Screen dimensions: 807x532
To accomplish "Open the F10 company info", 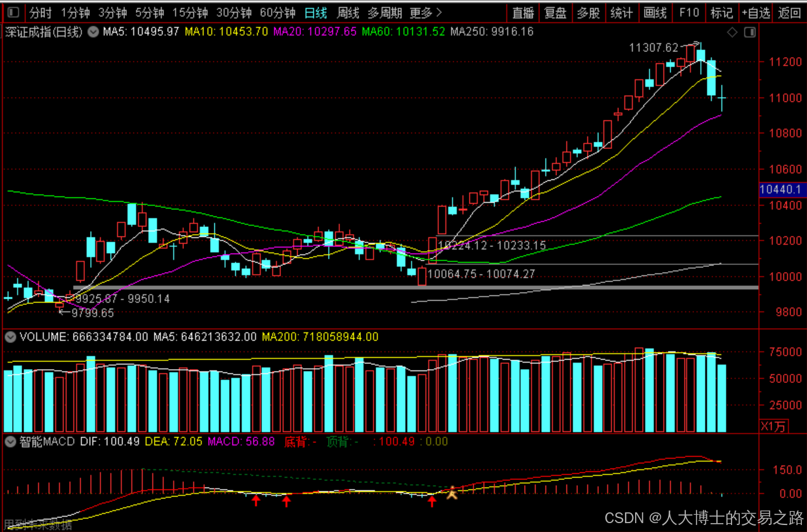I will click(x=689, y=13).
